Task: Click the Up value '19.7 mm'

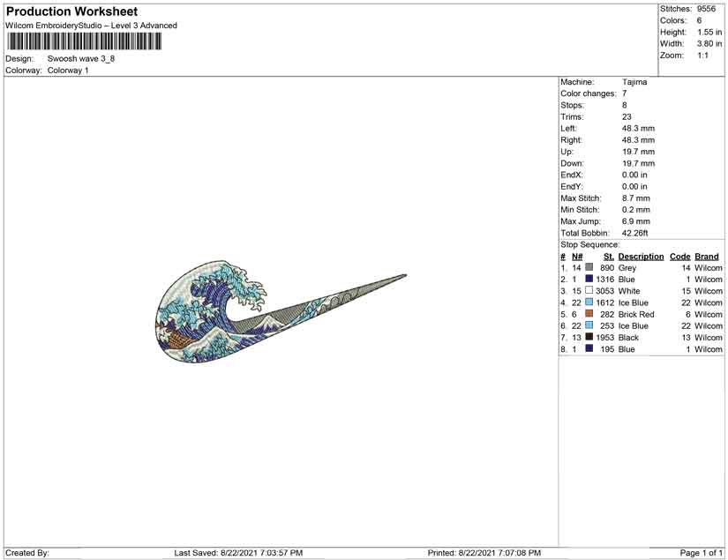Action: point(638,152)
